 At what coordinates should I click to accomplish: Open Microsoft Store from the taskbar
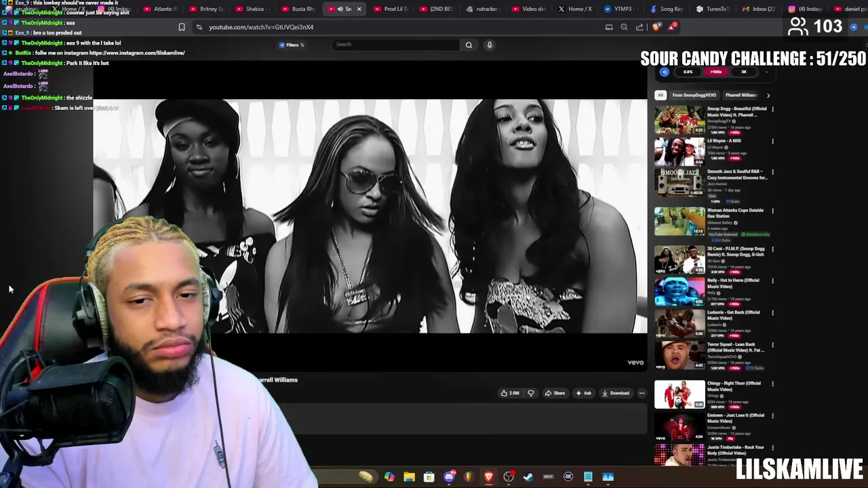click(429, 477)
